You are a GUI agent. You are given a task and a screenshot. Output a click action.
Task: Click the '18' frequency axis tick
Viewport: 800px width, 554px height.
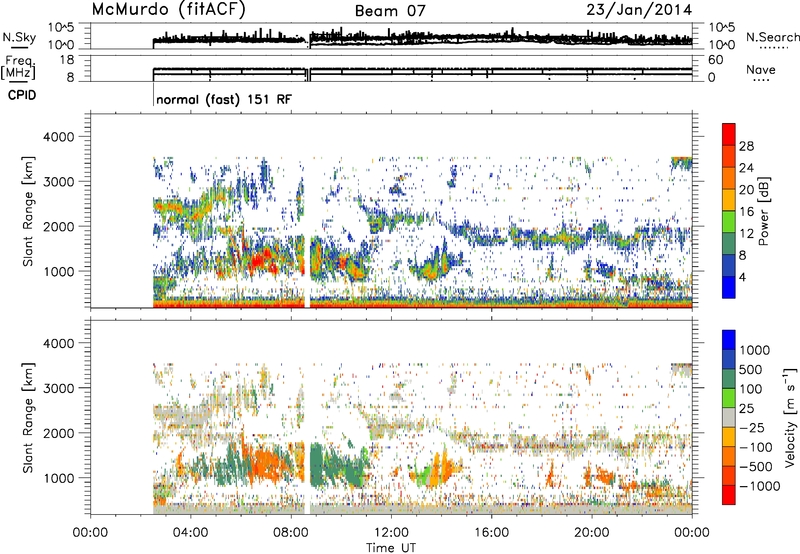point(67,60)
